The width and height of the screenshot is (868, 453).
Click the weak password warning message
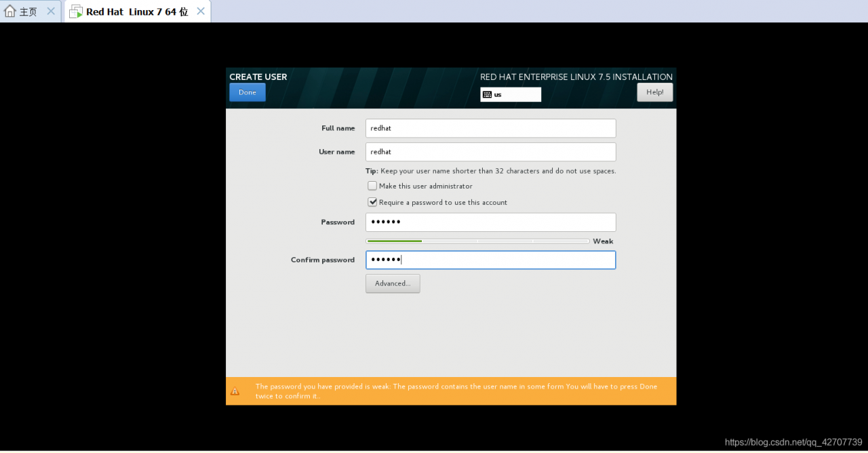456,391
